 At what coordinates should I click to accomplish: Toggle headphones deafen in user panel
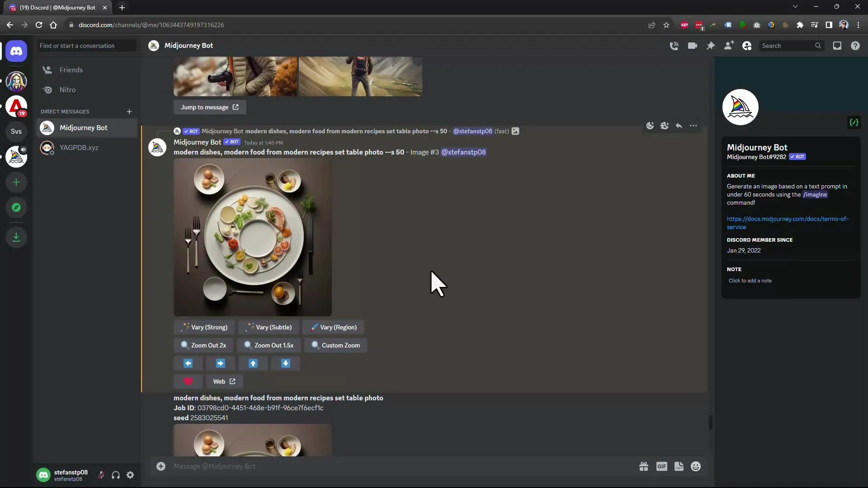coord(116,475)
